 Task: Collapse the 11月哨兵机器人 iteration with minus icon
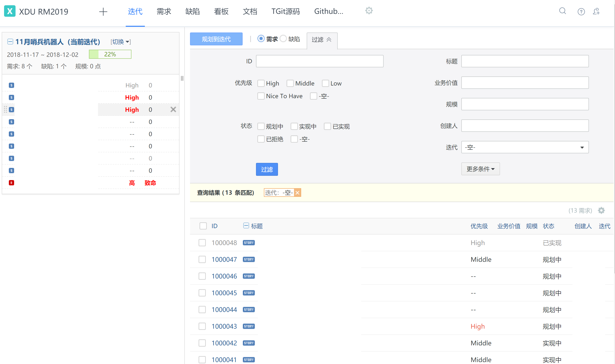[10, 42]
